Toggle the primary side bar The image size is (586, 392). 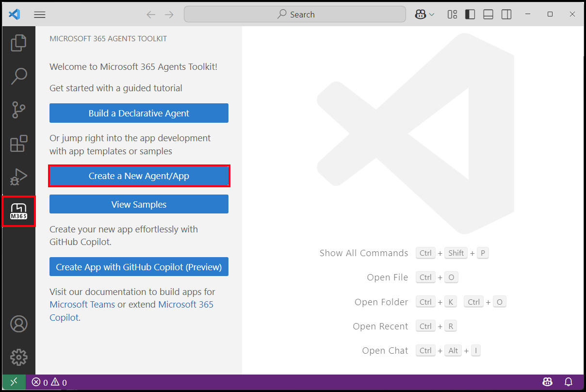(x=470, y=15)
